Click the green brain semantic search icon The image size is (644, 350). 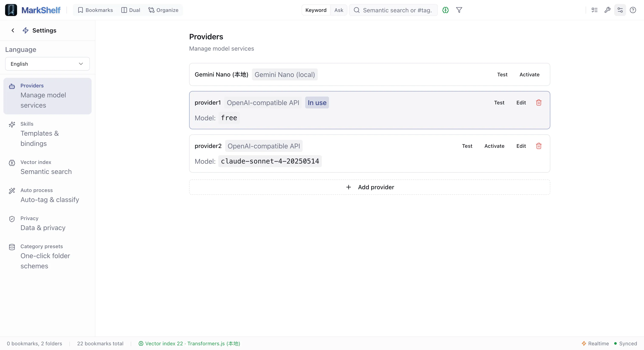(445, 10)
